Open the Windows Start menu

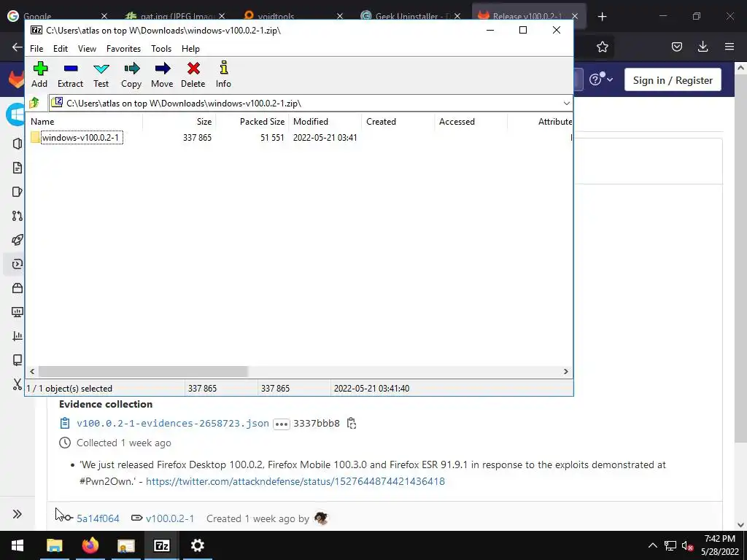tap(18, 545)
